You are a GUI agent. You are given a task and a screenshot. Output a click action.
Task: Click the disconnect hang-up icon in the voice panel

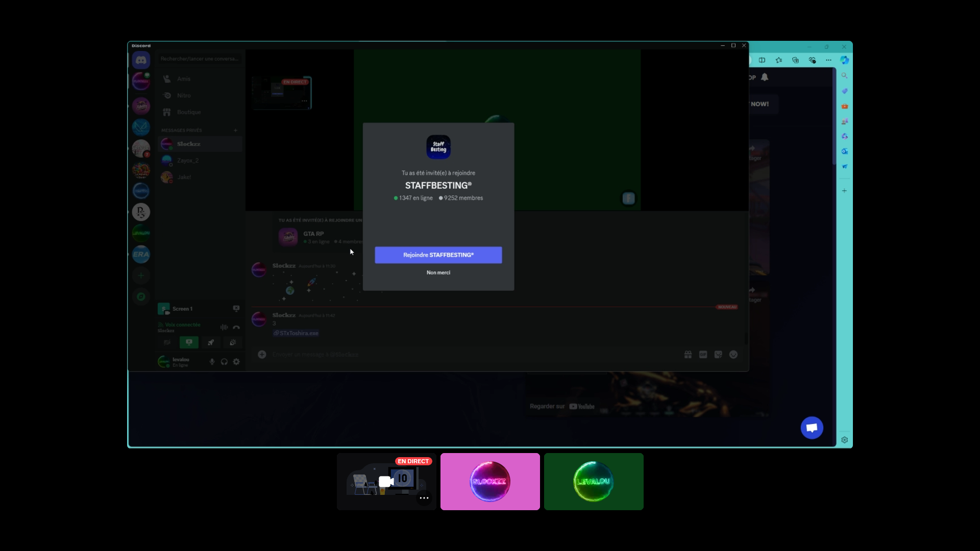[236, 327]
